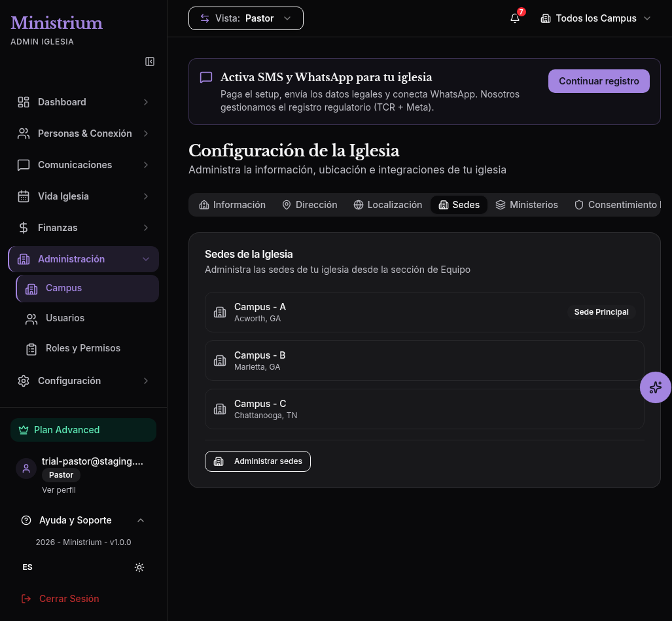Select the Sedes tab
672x621 pixels.
(459, 205)
